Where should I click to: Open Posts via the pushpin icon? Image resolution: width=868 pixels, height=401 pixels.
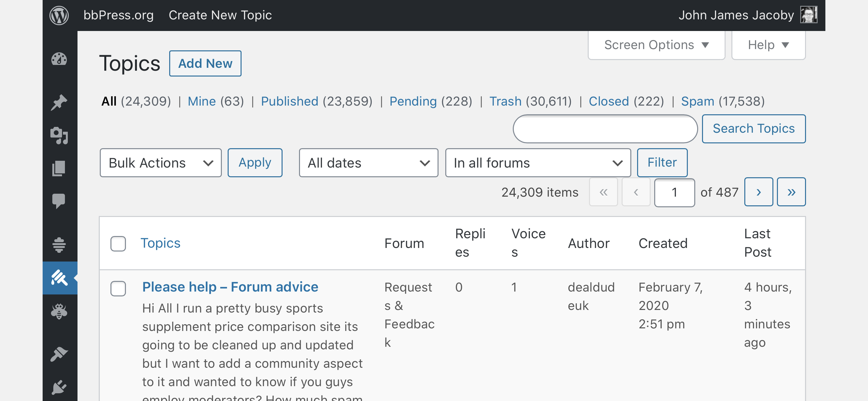point(59,102)
